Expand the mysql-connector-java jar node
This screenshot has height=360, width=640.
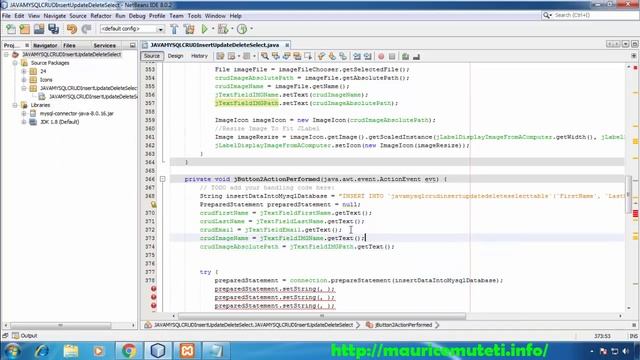click(x=24, y=113)
